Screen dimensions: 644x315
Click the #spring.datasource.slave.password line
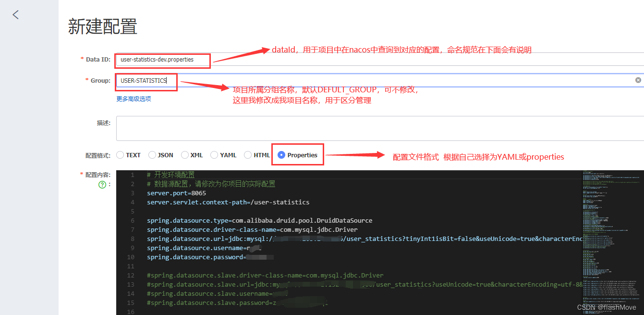(x=238, y=302)
